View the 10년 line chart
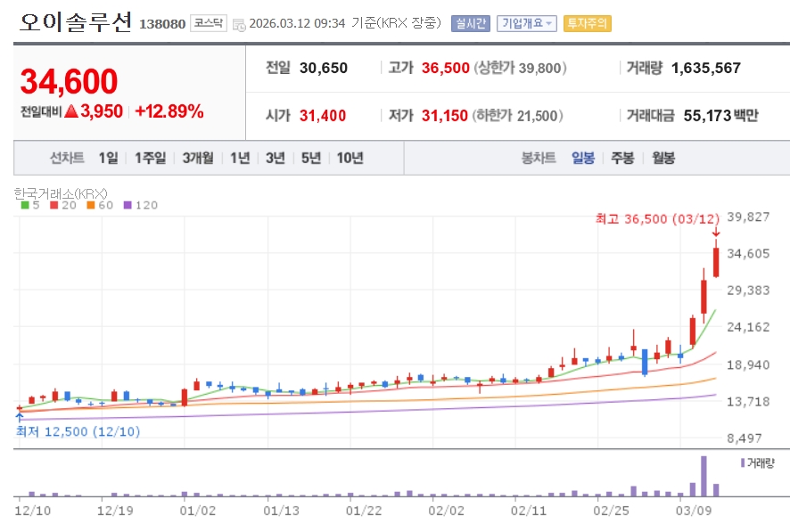The image size is (790, 532). (x=350, y=158)
